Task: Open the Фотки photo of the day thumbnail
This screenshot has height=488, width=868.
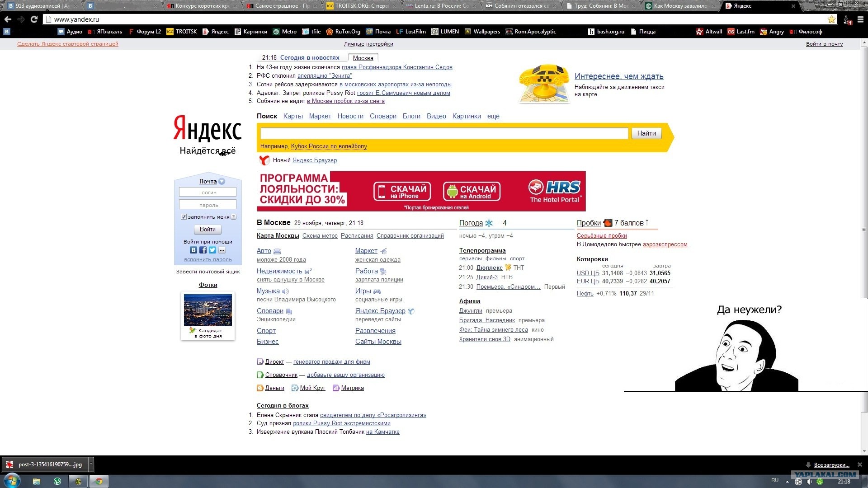Action: click(208, 310)
